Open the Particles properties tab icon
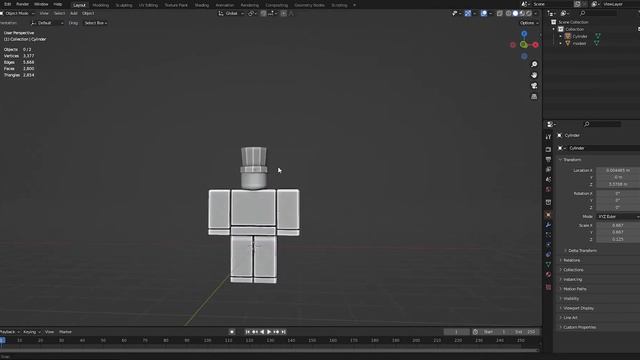The height and width of the screenshot is (360, 640). tap(548, 235)
